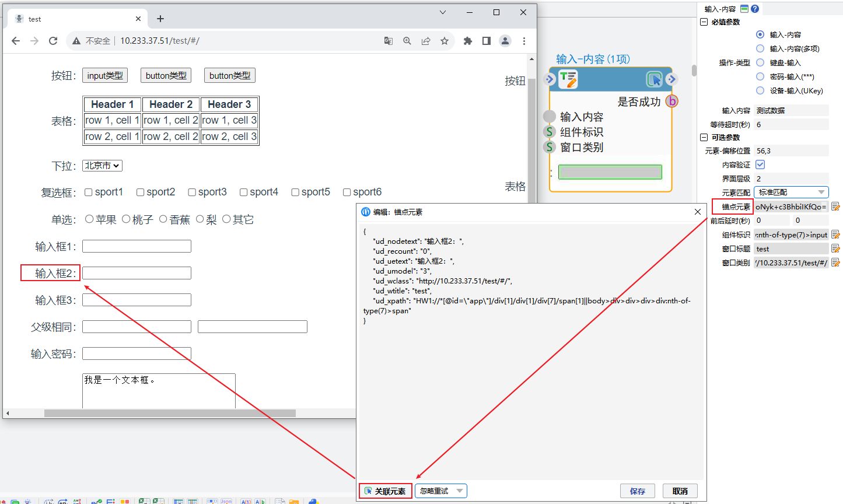Click the browser reload icon
Image resolution: width=843 pixels, height=504 pixels.
53,41
